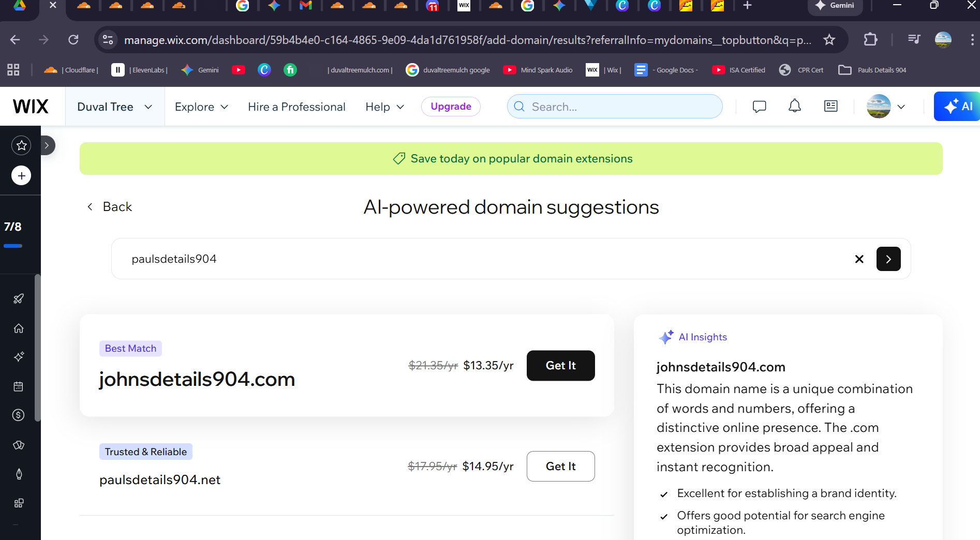Screen dimensions: 980x540
Task: Go back in browser history
Action: coord(15,40)
